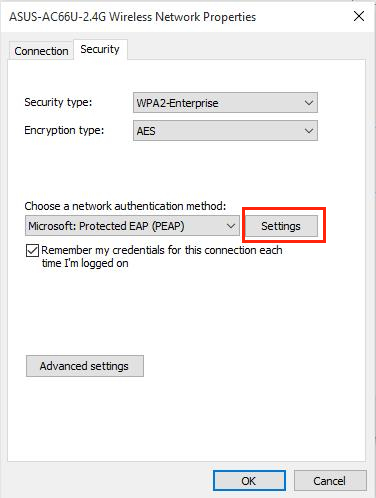Toggle the Remember my credentials checkbox
The image size is (376, 498).
click(32, 250)
